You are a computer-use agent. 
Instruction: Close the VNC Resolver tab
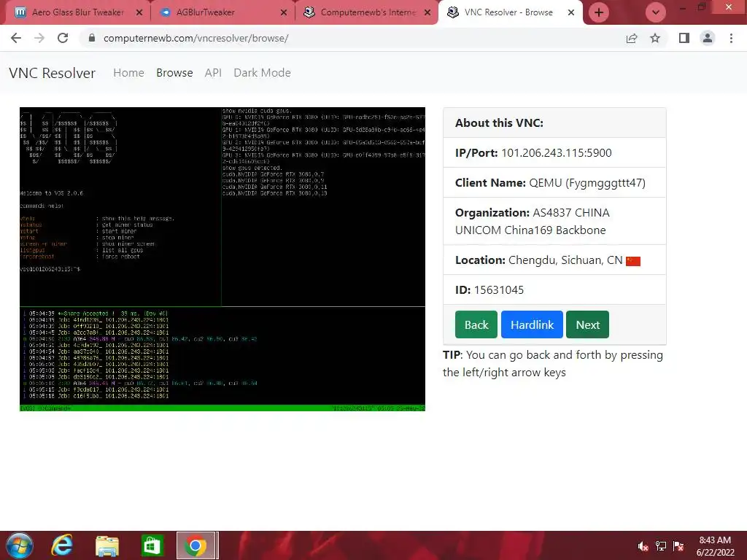tap(571, 12)
